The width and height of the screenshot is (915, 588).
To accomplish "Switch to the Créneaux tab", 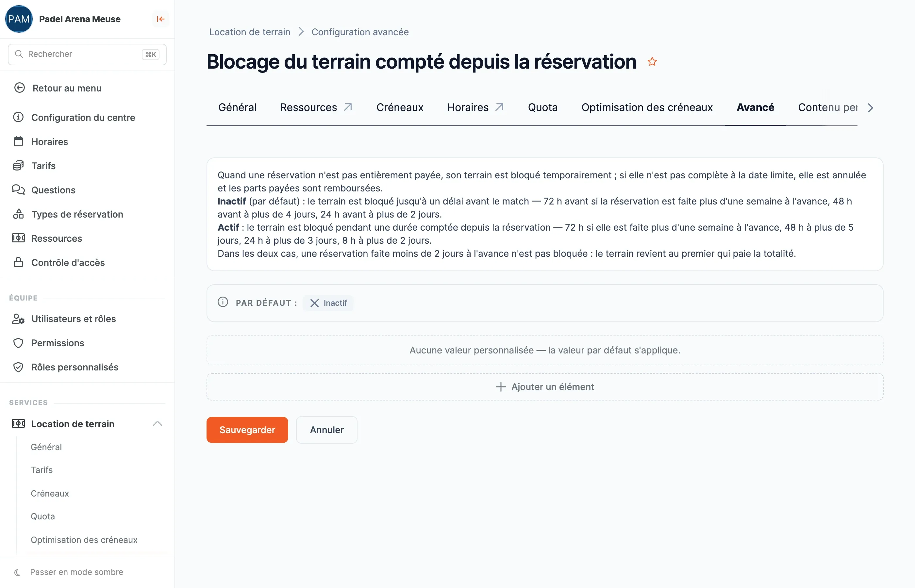I will [x=400, y=107].
